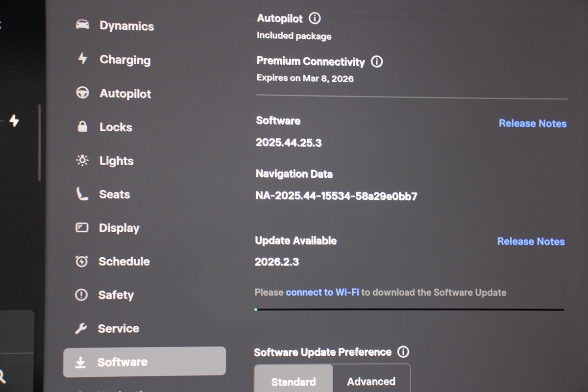Click the software download progress bar
Image resolution: width=588 pixels, height=392 pixels.
point(409,310)
